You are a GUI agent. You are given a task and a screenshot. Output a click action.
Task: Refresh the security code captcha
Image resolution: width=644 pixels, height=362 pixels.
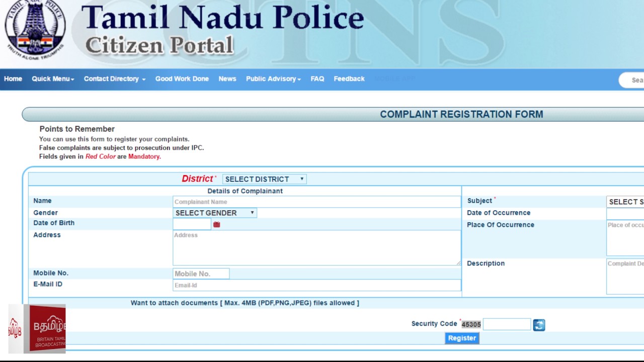click(x=539, y=325)
